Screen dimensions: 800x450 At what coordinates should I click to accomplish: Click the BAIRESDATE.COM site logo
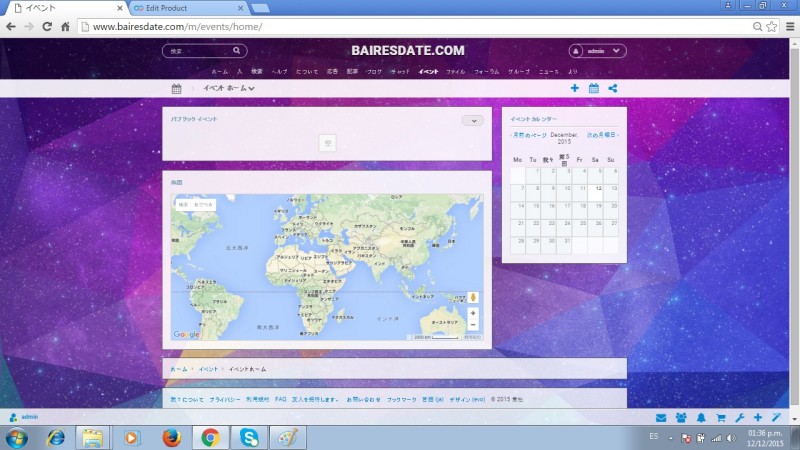pos(408,51)
